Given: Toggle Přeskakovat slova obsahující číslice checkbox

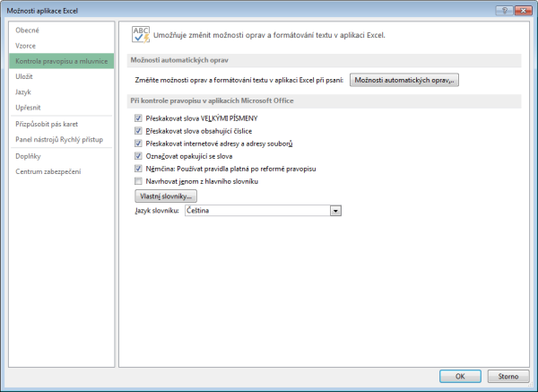Looking at the screenshot, I should click(x=138, y=131).
